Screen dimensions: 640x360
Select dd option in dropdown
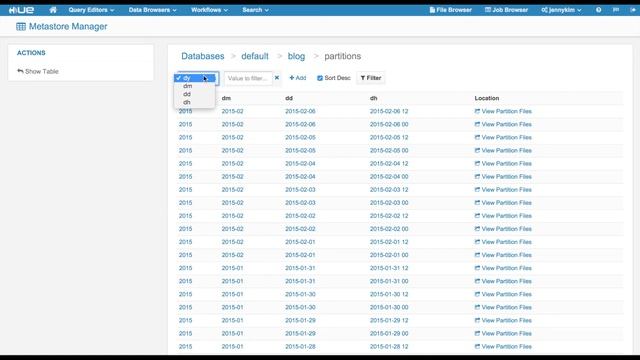point(195,94)
